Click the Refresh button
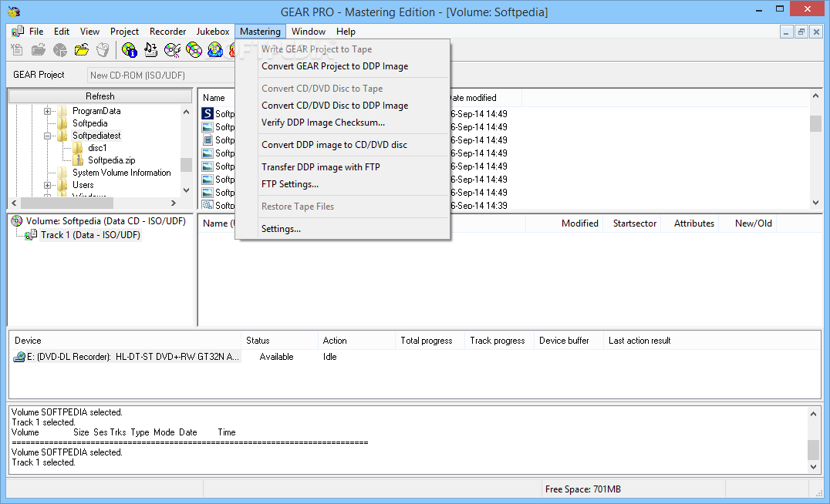 pos(100,96)
